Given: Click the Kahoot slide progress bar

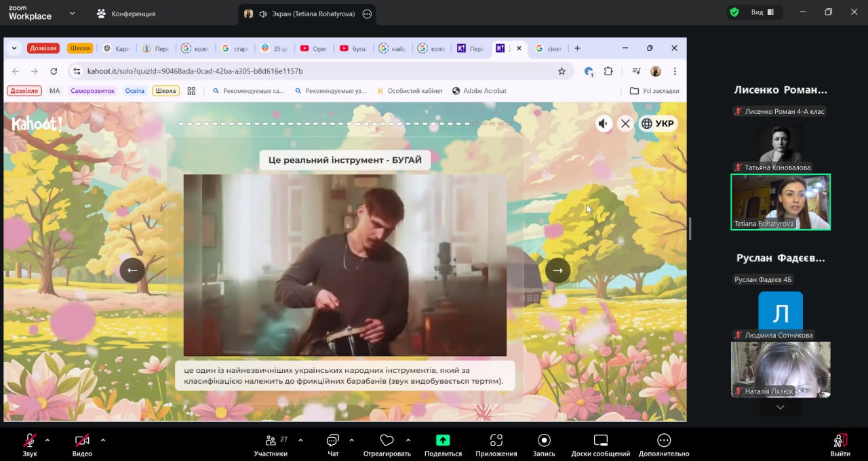Looking at the screenshot, I should point(345,123).
